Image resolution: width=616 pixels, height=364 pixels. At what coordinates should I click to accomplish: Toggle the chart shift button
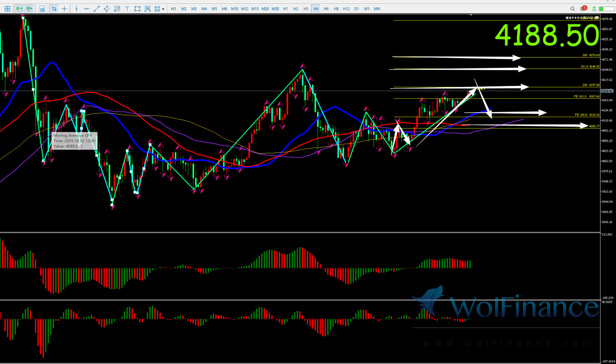click(29, 9)
